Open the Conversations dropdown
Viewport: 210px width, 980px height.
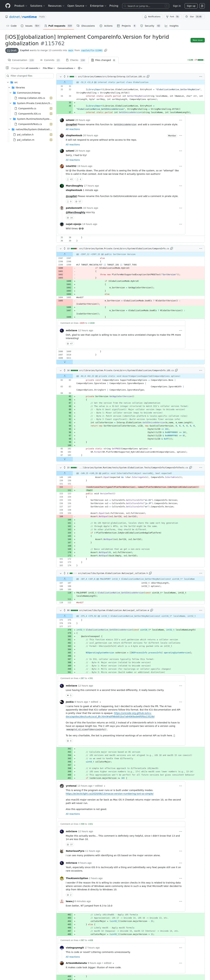click(66, 68)
